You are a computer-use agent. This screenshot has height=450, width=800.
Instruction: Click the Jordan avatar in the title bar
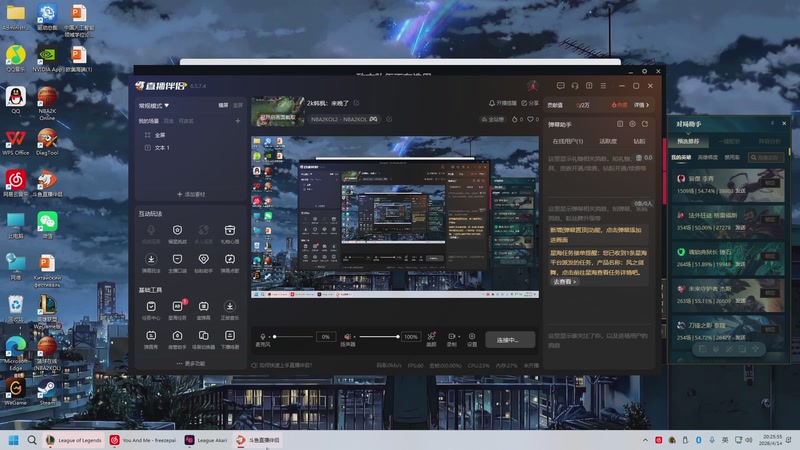[532, 86]
